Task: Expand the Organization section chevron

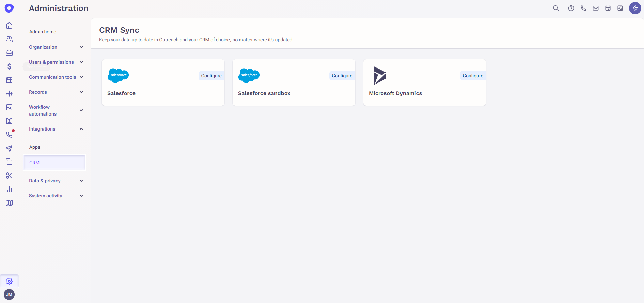Action: [x=81, y=47]
